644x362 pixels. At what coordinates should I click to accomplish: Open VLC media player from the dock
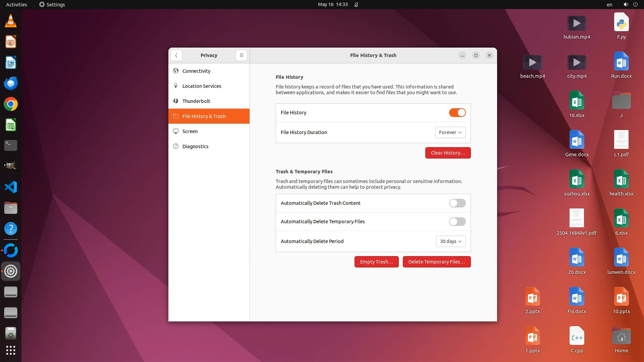11,21
